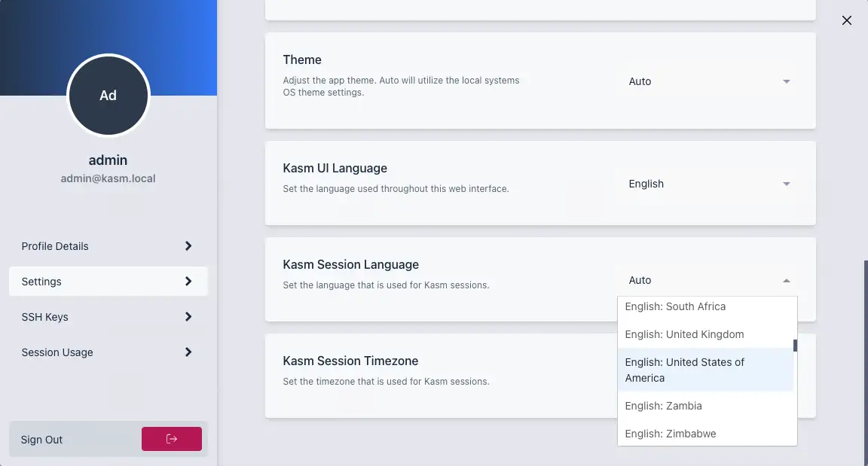Close the settings panel with the X

(846, 20)
